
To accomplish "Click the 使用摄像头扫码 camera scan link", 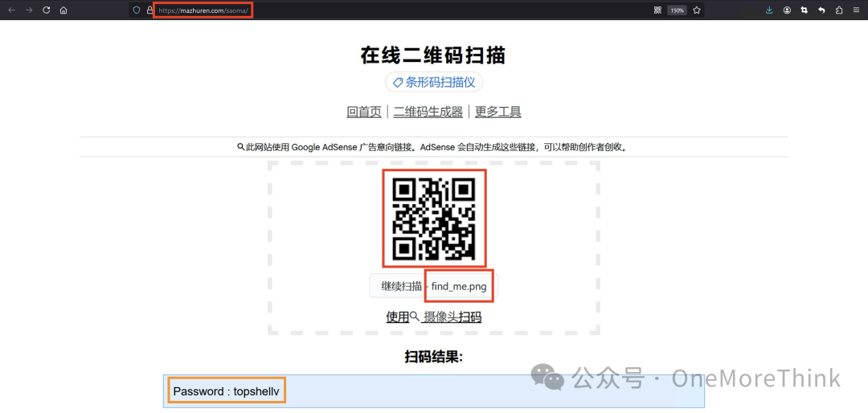I will 433,317.
